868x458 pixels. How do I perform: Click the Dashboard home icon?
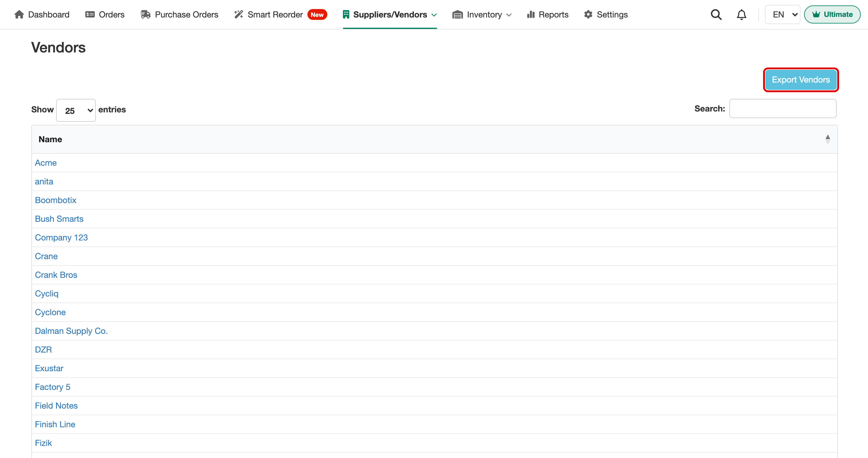tap(19, 14)
